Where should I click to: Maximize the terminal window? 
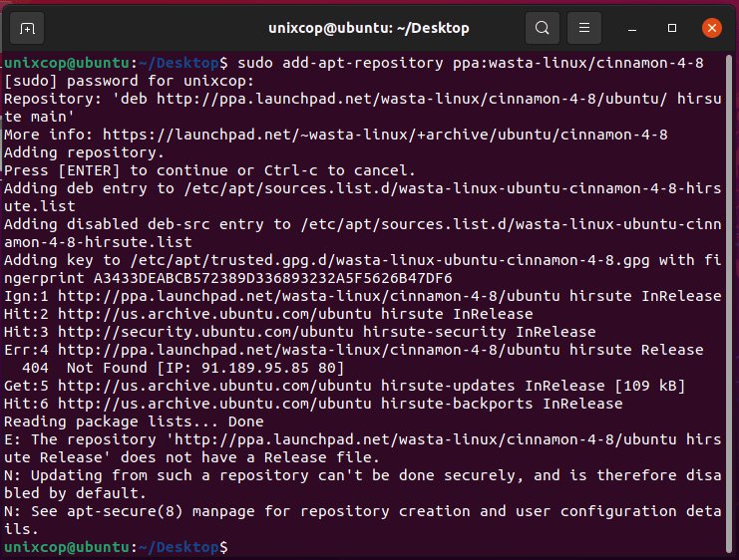click(672, 28)
